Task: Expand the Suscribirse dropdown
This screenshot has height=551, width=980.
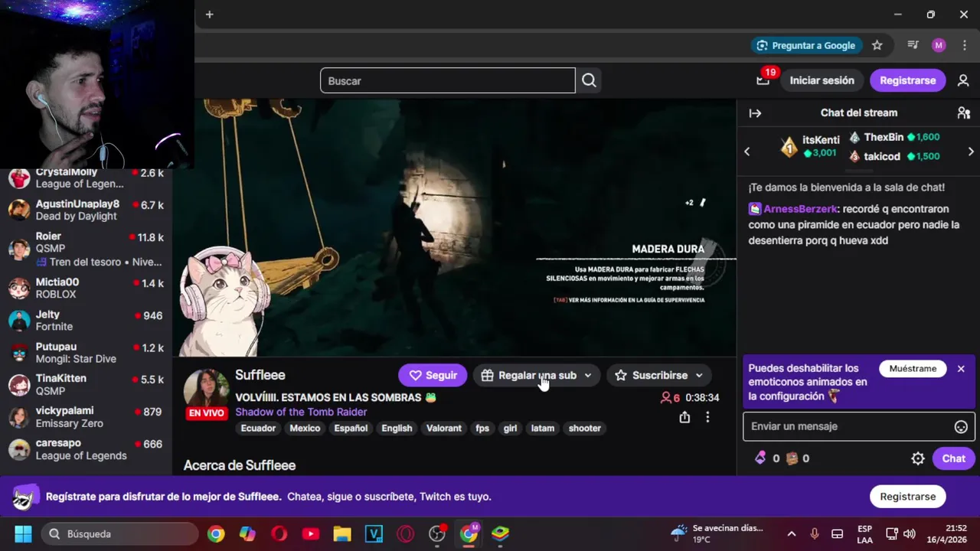Action: (699, 376)
